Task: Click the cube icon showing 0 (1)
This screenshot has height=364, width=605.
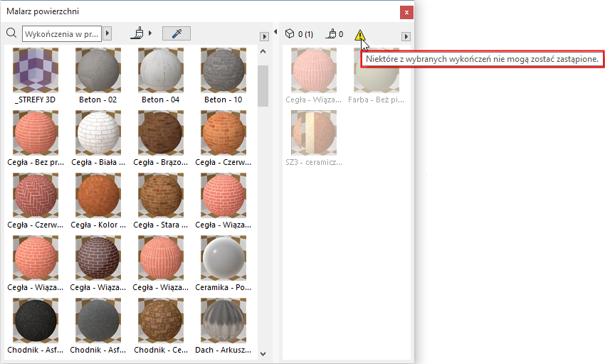Action: pos(290,34)
